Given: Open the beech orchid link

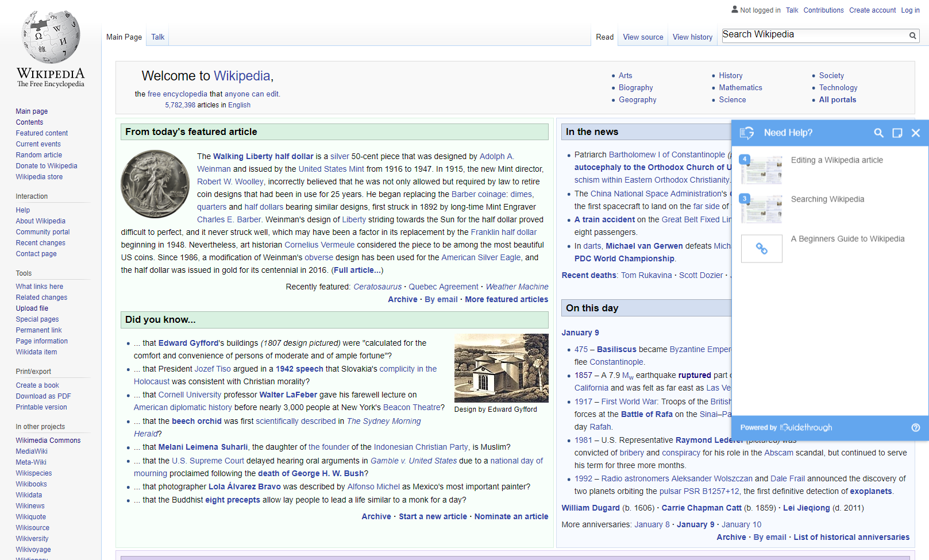Looking at the screenshot, I should tap(197, 421).
